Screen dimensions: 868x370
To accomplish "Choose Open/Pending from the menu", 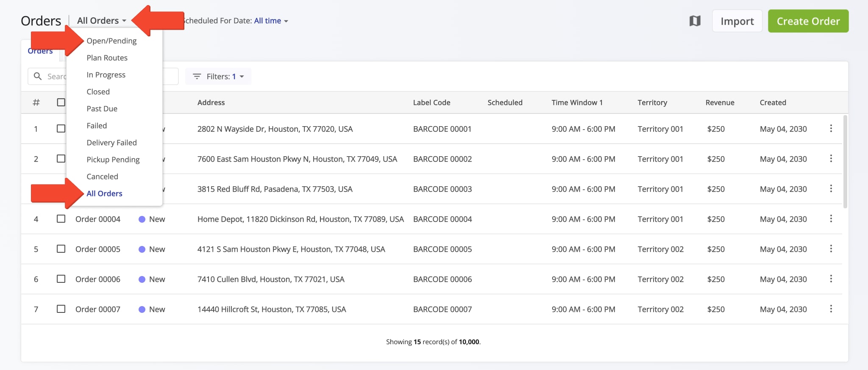I will tap(111, 41).
